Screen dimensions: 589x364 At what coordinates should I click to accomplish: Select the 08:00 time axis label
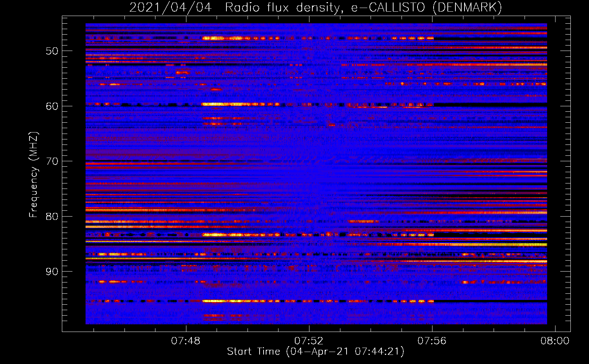point(555,341)
